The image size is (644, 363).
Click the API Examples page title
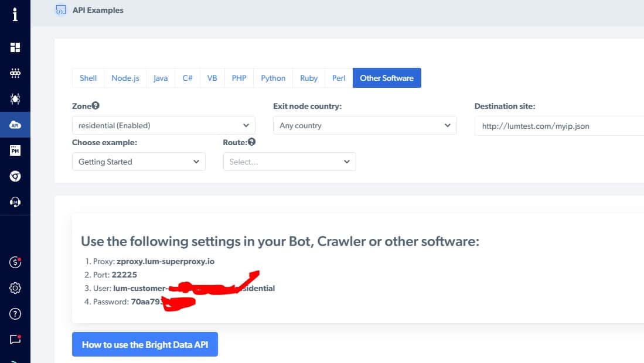98,11
